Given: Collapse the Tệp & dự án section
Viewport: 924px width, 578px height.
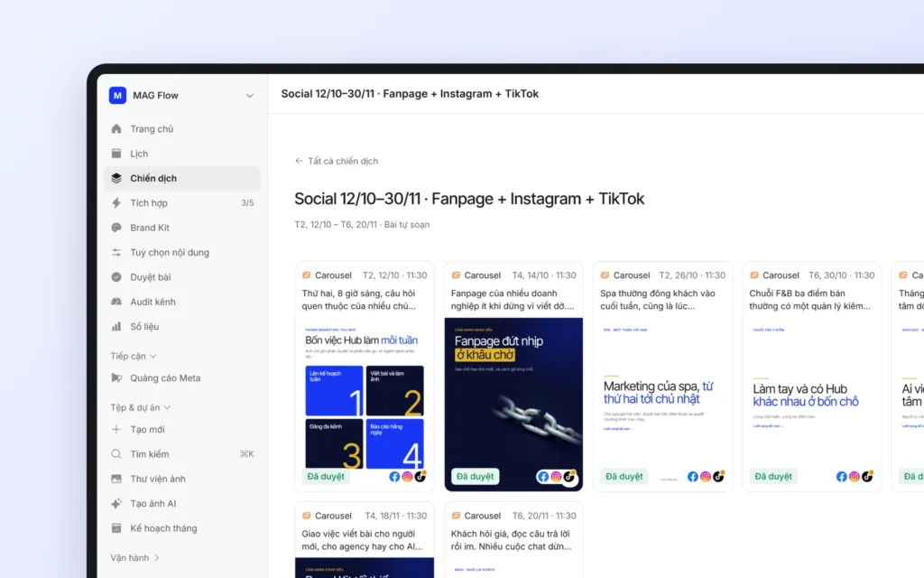Looking at the screenshot, I should pos(140,407).
